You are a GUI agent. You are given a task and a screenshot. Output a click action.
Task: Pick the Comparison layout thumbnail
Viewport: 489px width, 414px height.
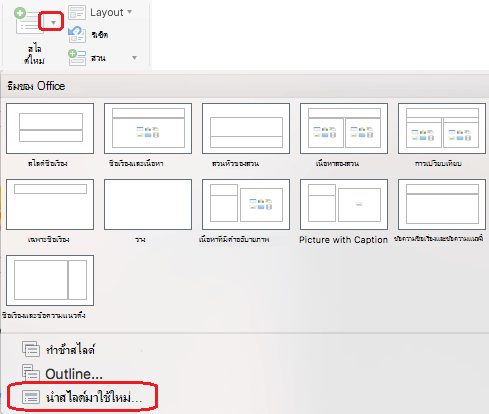click(x=442, y=128)
